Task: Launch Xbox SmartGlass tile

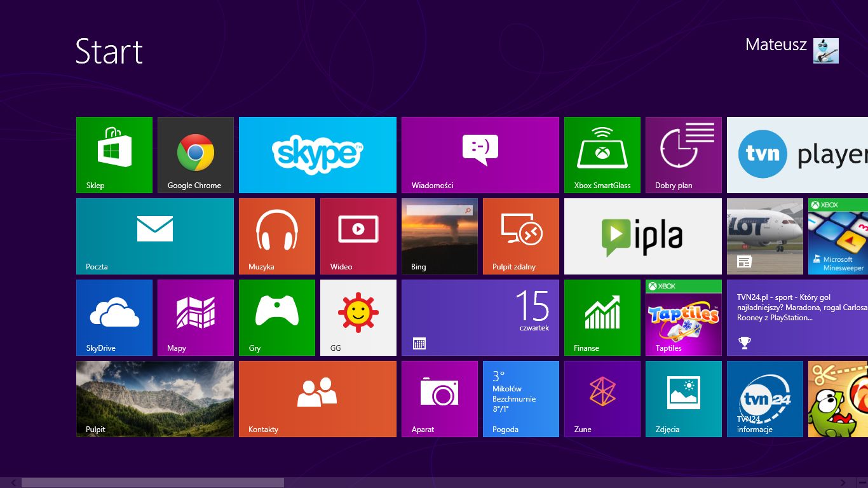Action: [x=602, y=155]
